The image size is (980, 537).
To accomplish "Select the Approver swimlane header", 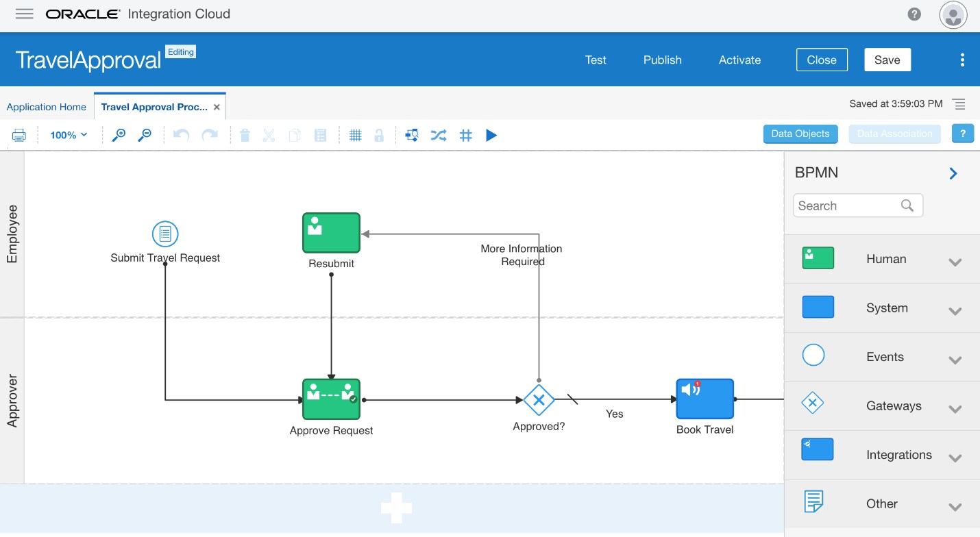I will coord(12,401).
